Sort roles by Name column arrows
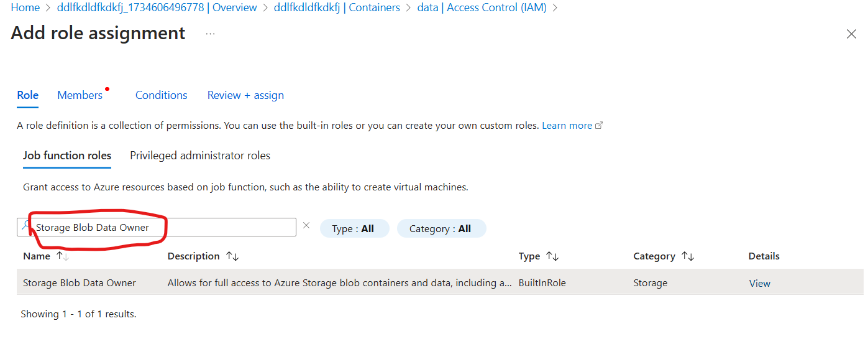The image size is (868, 359). point(62,256)
